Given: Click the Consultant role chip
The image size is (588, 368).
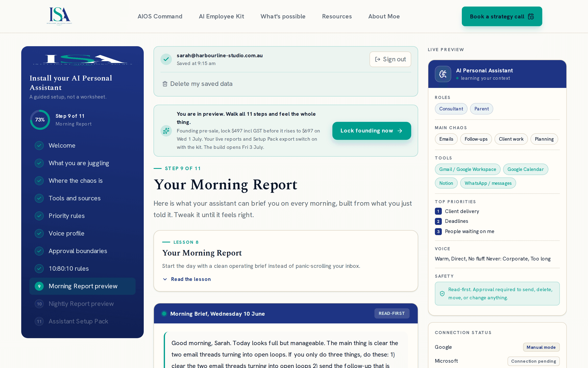Looking at the screenshot, I should 451,109.
